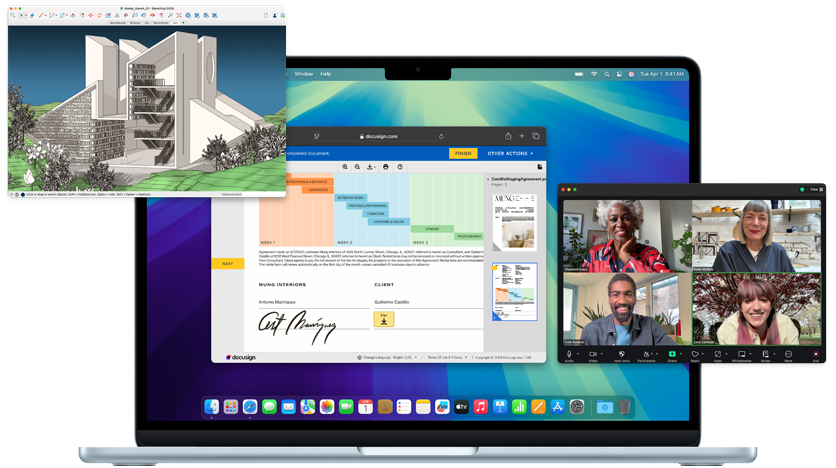836x468 pixels.
Task: Open Messages from the Dock
Action: click(269, 407)
